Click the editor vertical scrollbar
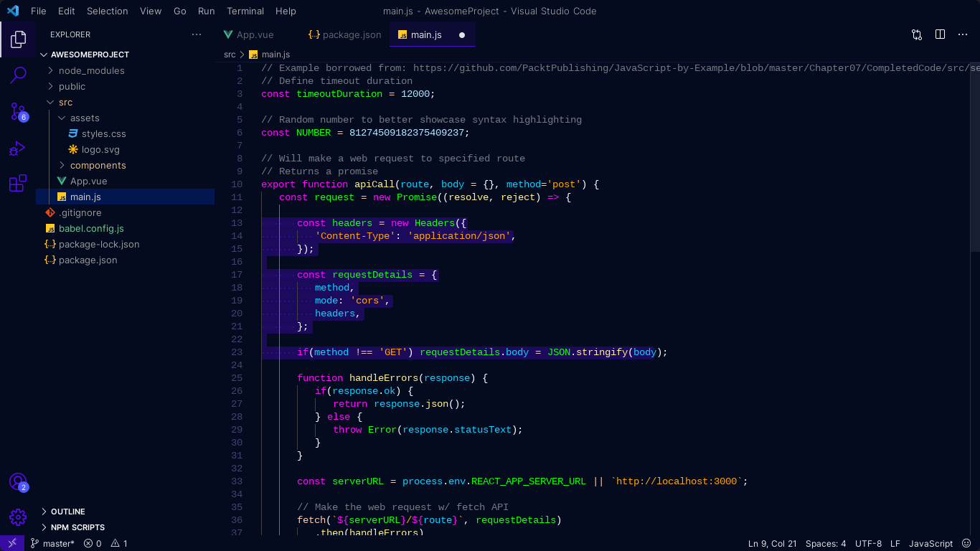The height and width of the screenshot is (551, 980). (x=975, y=156)
